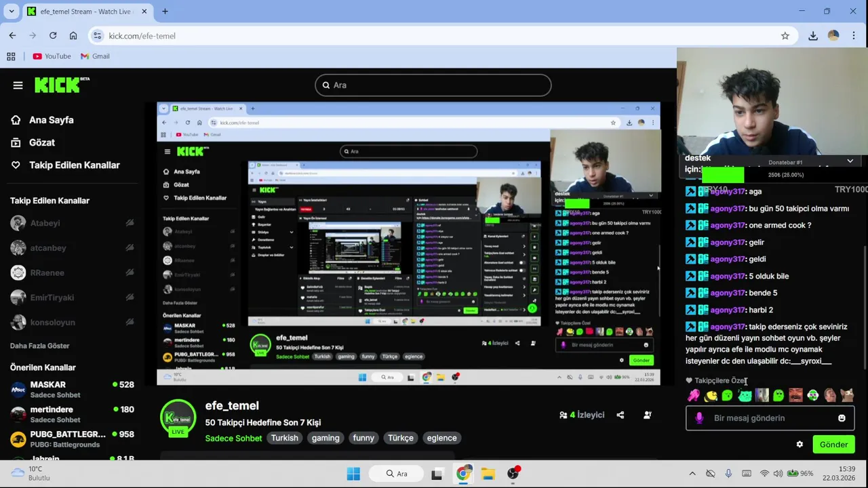Open the Gmail bookmark
868x488 pixels.
(x=95, y=56)
